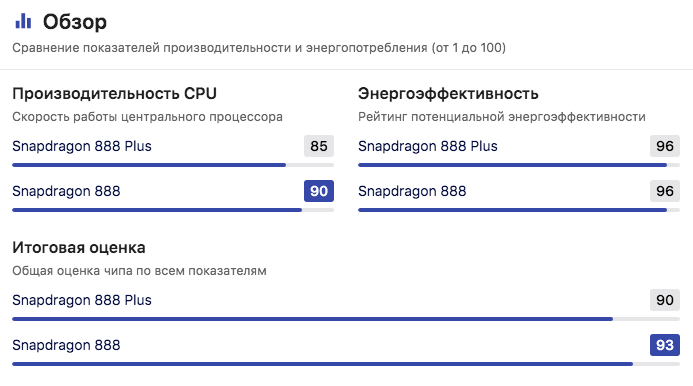Click the Производительность CPU section title
693x386 pixels.
coord(114,94)
